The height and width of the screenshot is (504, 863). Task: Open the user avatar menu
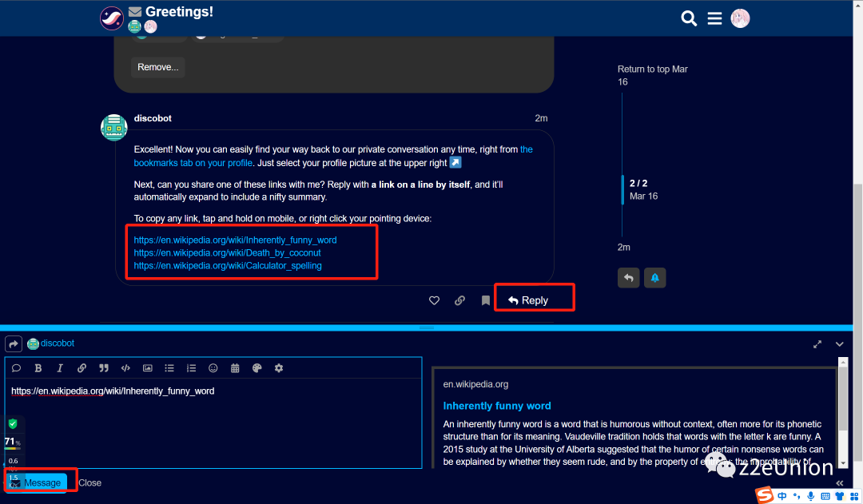click(x=740, y=18)
